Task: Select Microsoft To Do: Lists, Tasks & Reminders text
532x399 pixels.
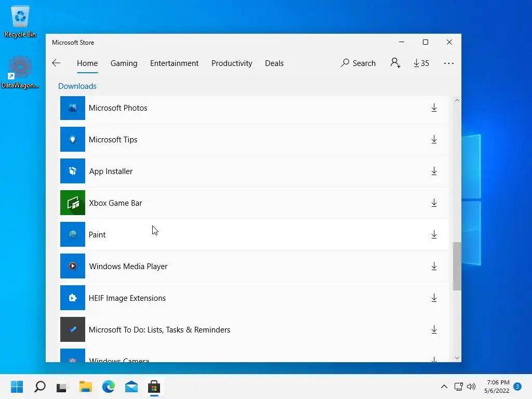Action: coord(159,330)
